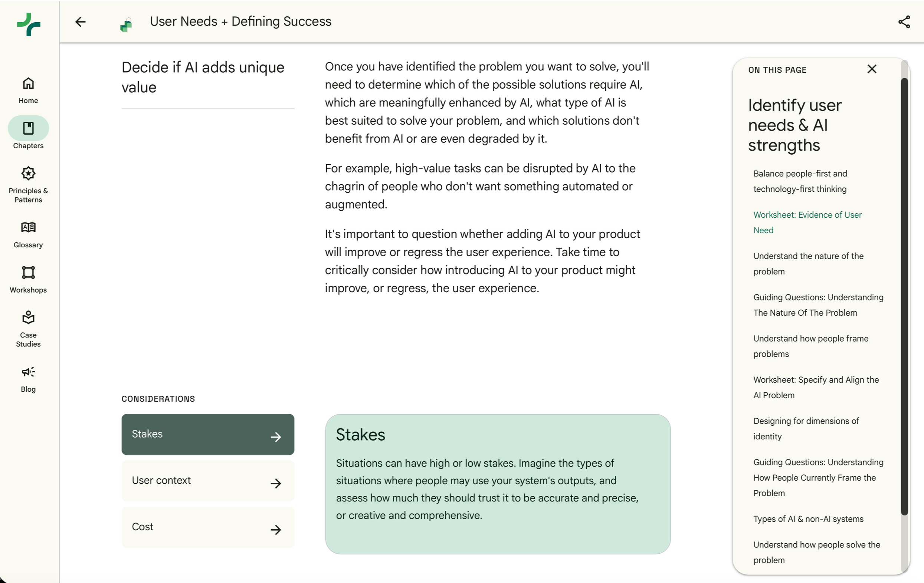Jump to Balance people-first and technology-first thinking
This screenshot has width=924, height=583.
[x=800, y=181]
